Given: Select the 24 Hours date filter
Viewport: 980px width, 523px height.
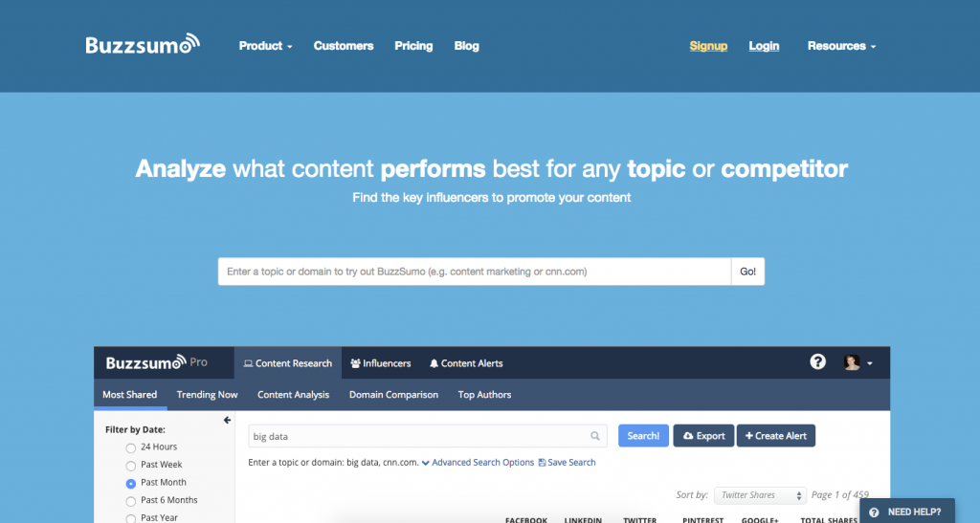Looking at the screenshot, I should [131, 447].
